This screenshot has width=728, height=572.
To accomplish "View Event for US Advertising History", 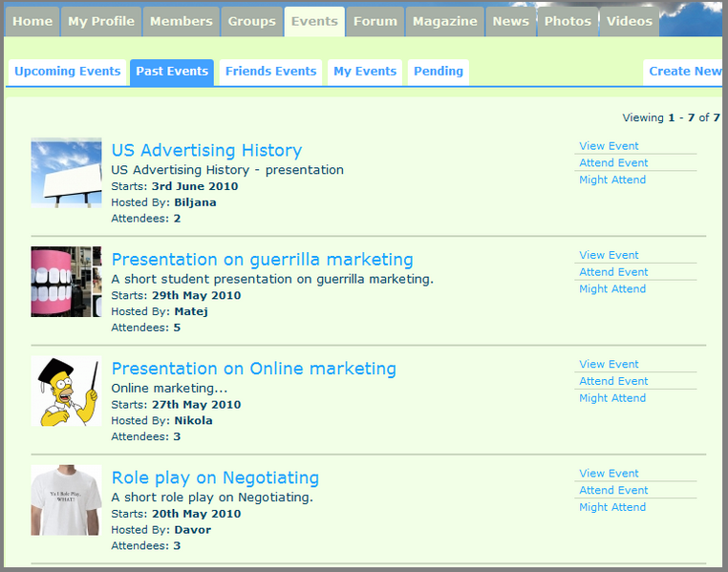I will coord(609,146).
